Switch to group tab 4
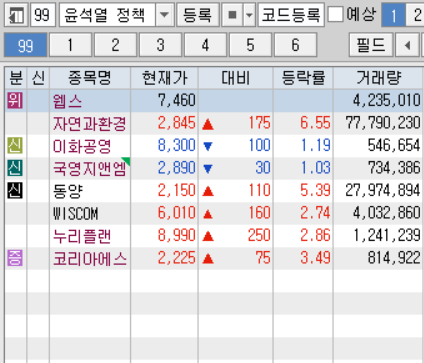This screenshot has height=363, width=424. click(205, 45)
